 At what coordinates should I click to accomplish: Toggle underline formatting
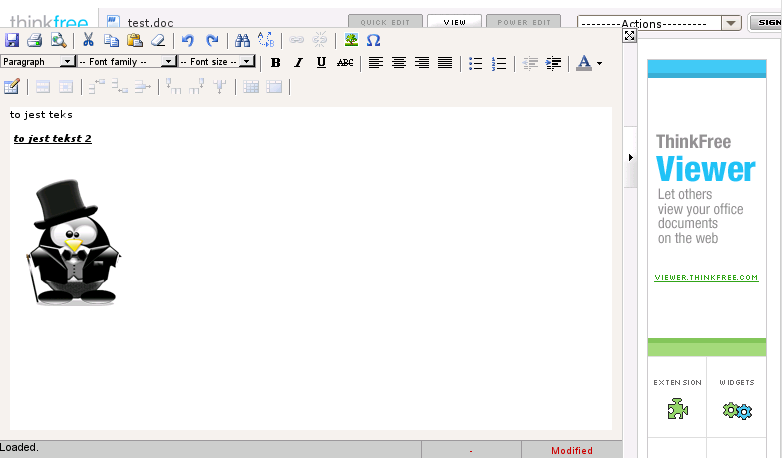tap(321, 62)
